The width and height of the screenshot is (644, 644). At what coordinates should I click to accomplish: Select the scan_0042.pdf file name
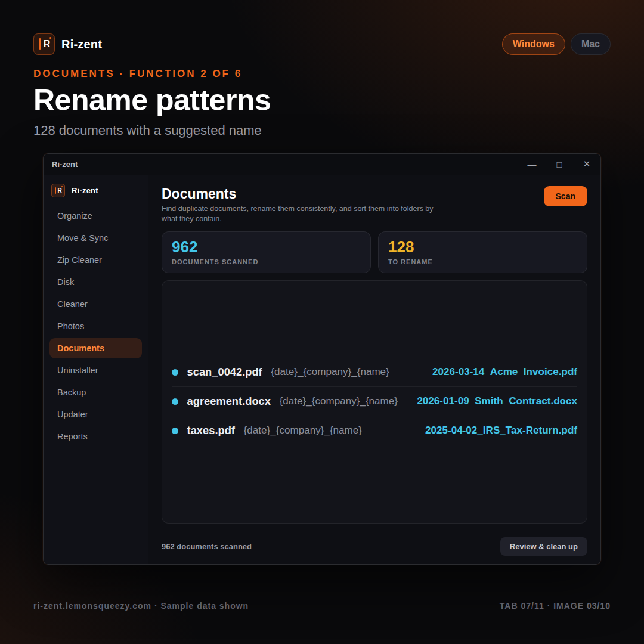224,372
